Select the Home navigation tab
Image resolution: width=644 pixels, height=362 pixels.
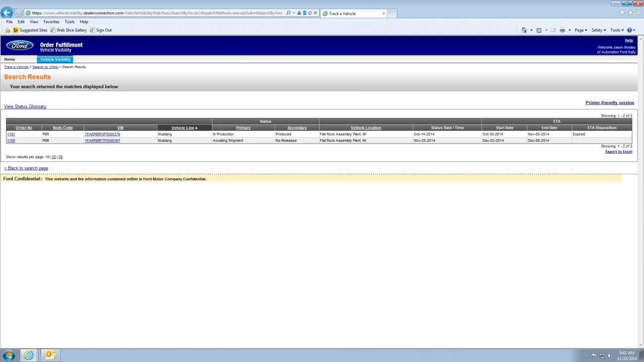coord(9,59)
